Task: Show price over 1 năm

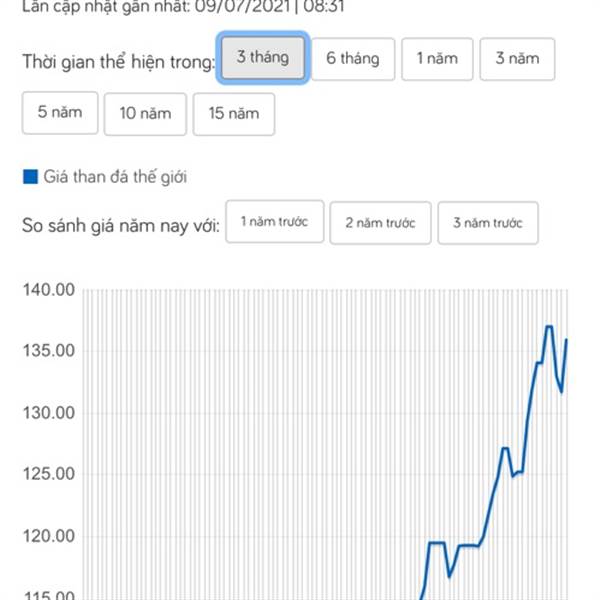Action: 437,59
